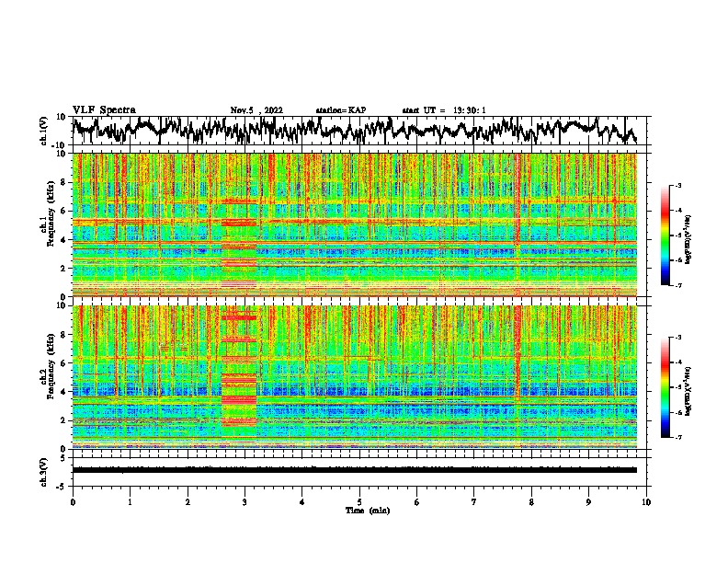This screenshot has height=563, width=728.
Task: Click the "ch.3(V)" axis label of bottom panel
Action: coord(44,472)
